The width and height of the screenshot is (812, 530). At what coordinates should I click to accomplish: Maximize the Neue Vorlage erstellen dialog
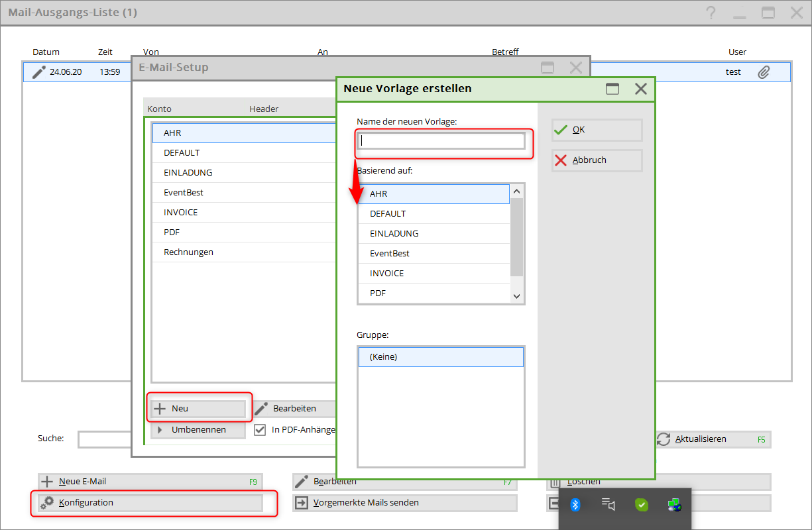612,89
